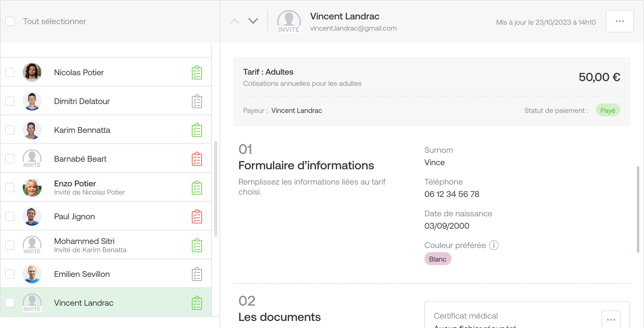Click the Payé payment status badge
Viewport: 644px width, 328px height.
[608, 111]
